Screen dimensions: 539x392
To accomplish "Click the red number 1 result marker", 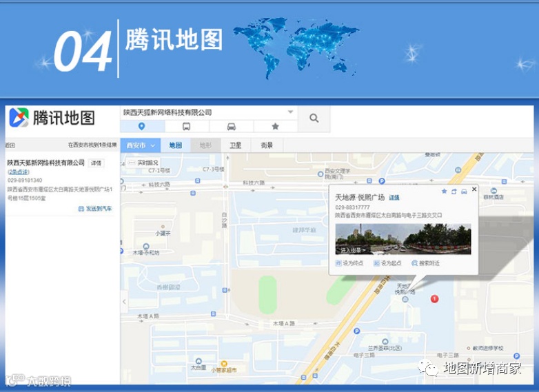I will click(434, 299).
